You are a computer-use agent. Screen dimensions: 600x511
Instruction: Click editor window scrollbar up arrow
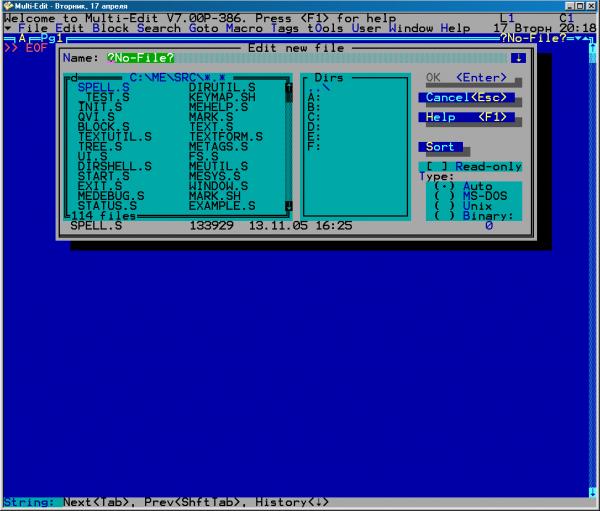click(x=592, y=48)
